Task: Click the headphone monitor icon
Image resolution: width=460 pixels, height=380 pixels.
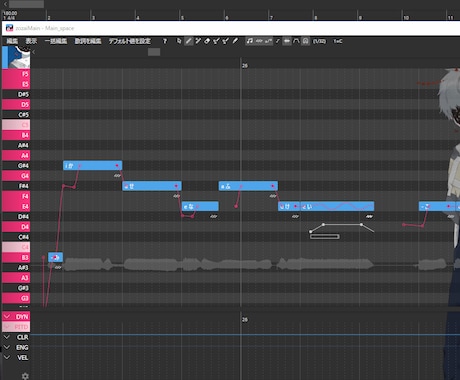Action: coord(305,41)
